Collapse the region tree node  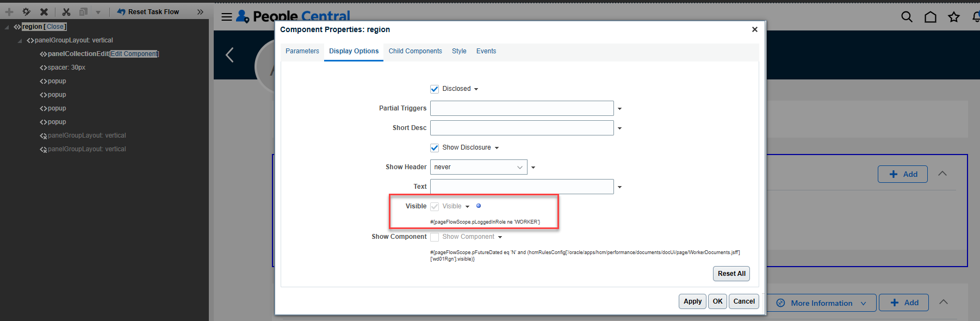(x=7, y=27)
